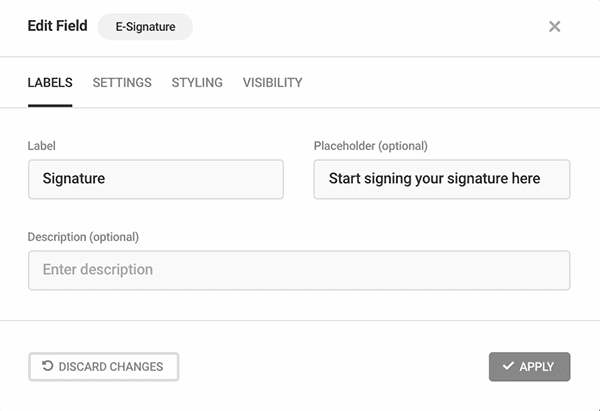Show the VISIBILITY tab
This screenshot has height=411, width=600.
click(x=272, y=83)
